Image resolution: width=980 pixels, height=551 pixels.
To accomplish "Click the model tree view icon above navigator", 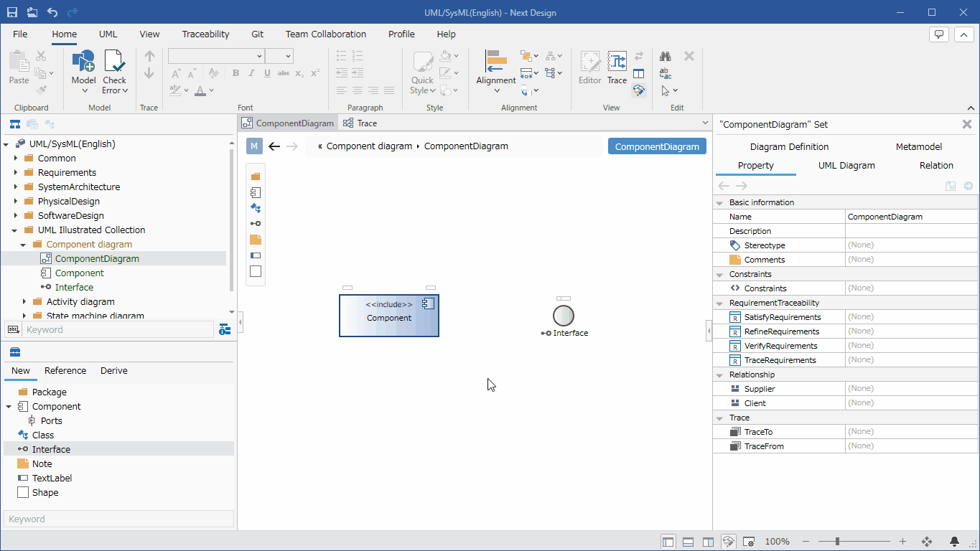I will 14,124.
